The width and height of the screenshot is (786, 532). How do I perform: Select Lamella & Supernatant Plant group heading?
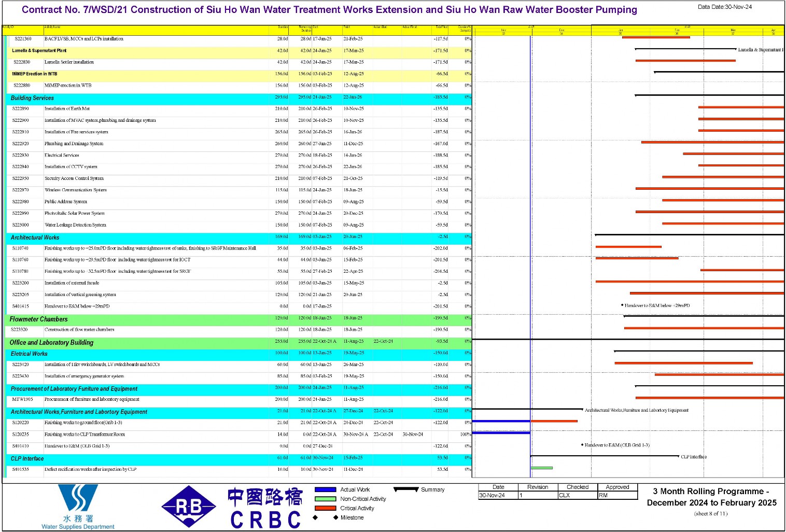(x=39, y=51)
